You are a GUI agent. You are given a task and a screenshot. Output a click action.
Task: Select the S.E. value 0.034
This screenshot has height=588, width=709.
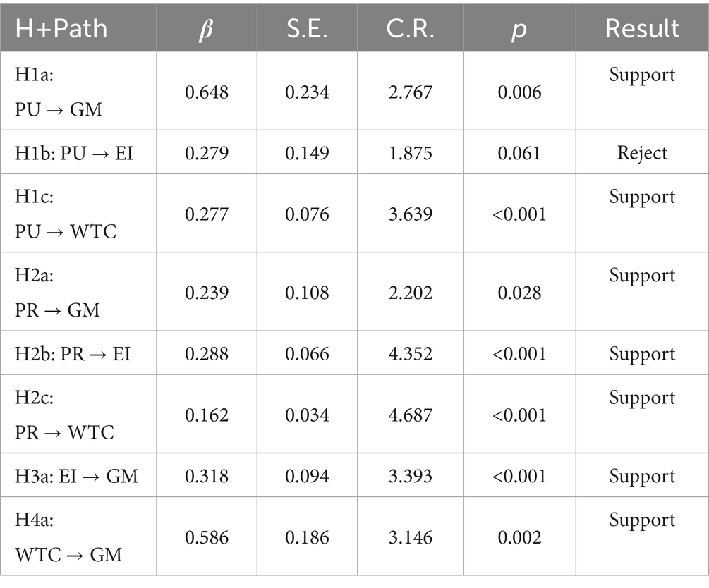(307, 415)
